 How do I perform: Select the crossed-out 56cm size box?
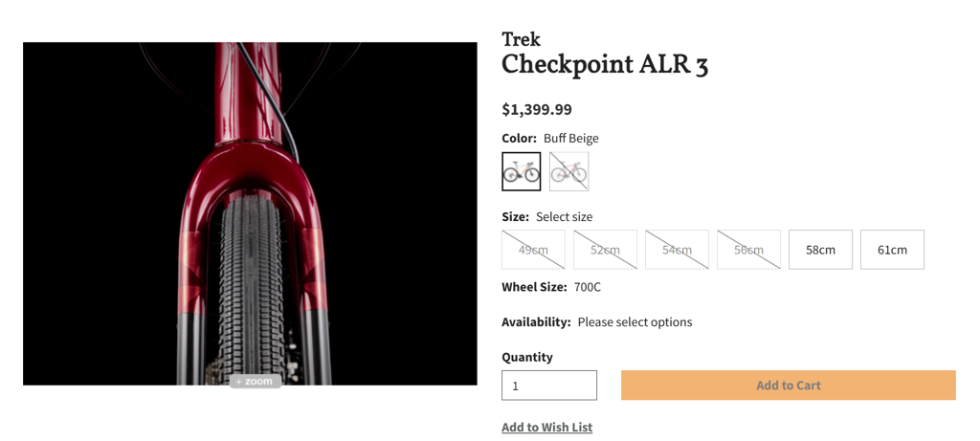[x=748, y=250]
